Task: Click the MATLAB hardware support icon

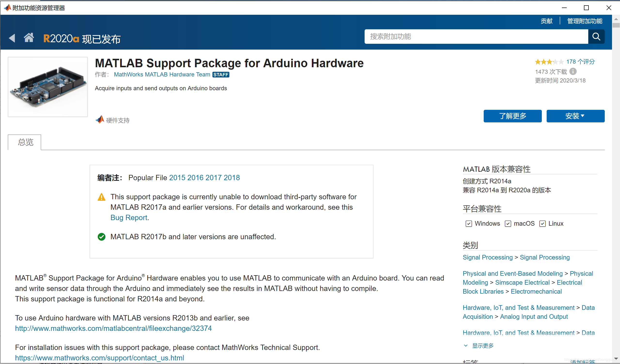Action: [x=100, y=120]
